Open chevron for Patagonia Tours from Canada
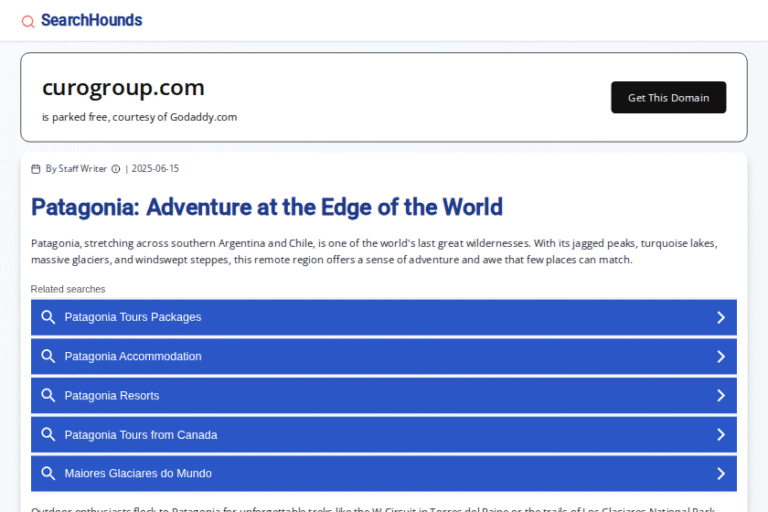The height and width of the screenshot is (512, 768). point(720,434)
